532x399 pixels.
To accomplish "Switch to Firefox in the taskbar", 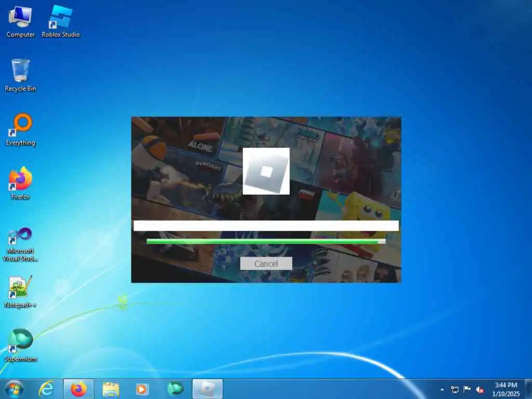I will (78, 389).
